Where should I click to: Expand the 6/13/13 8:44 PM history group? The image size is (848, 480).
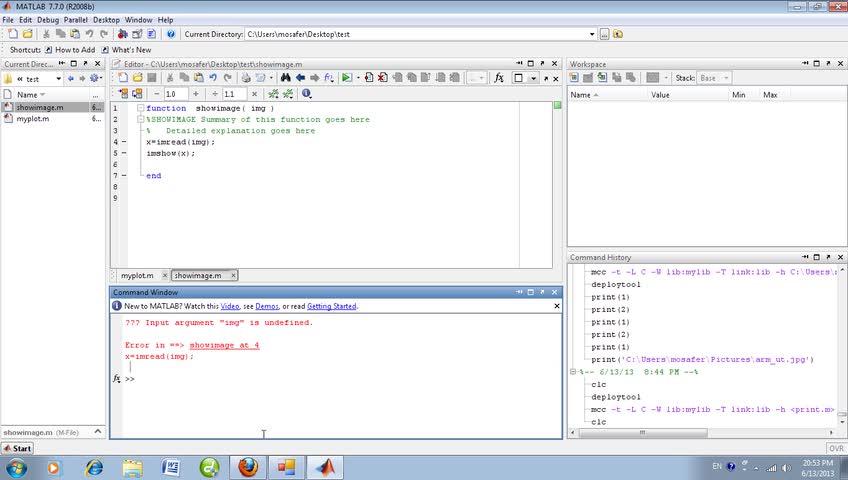[x=574, y=372]
